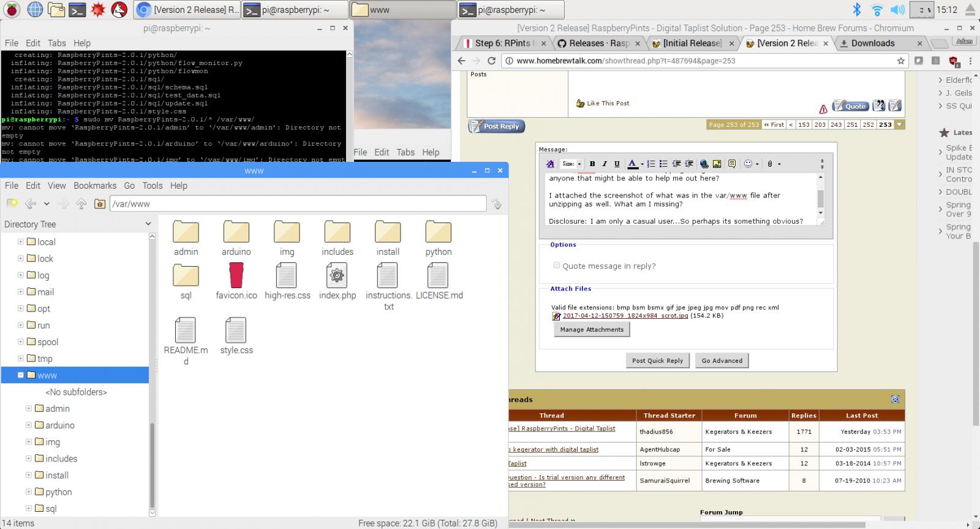Open the Tabs menu in the terminal
Image resolution: width=980 pixels, height=529 pixels.
click(57, 43)
